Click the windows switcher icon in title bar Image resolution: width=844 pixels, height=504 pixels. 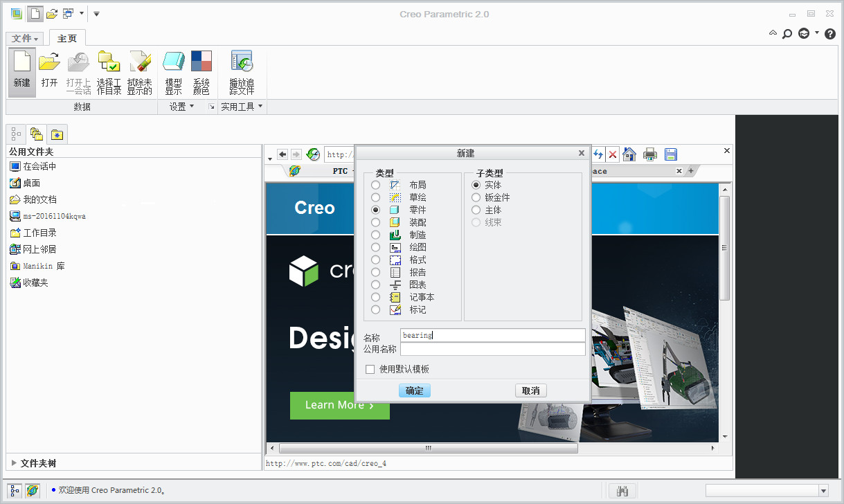tap(68, 13)
